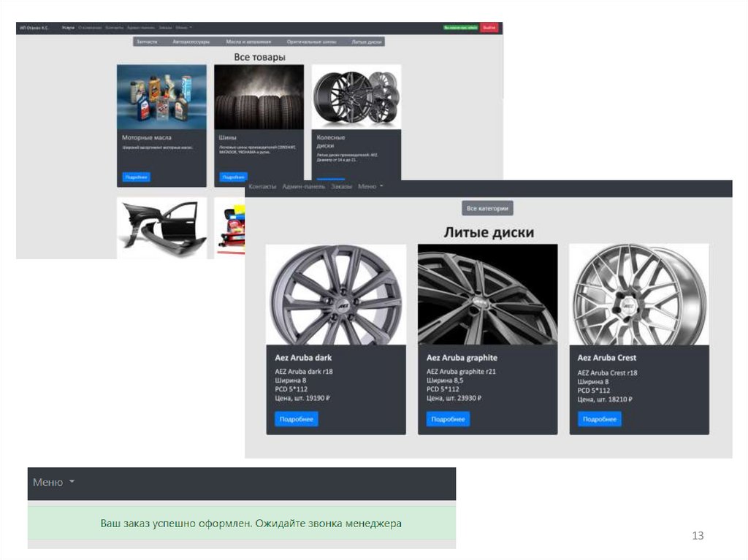Select the 'Оригинальные шины' category tab

coord(311,42)
